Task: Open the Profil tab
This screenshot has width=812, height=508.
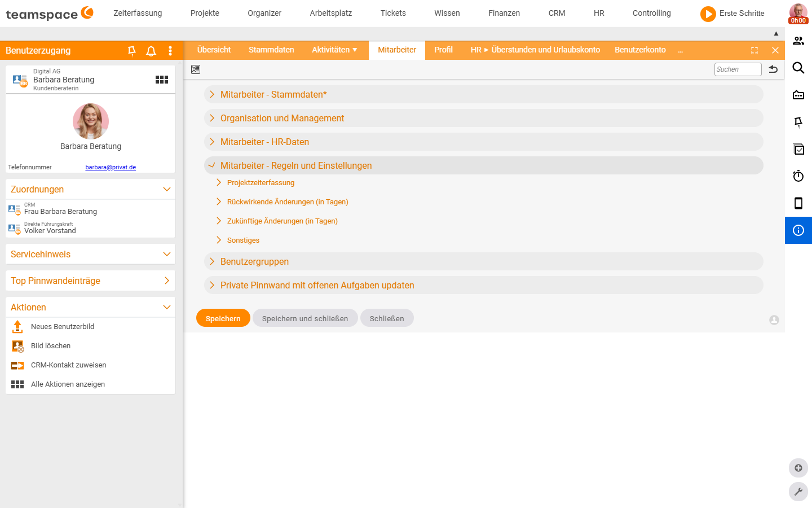Action: point(443,50)
